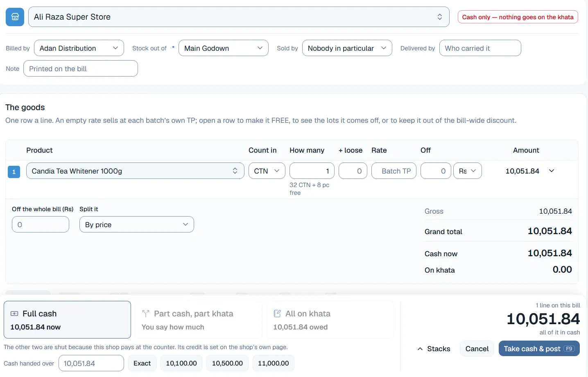Open the CTN count-in unit dropdown
Viewport: 588px width, 377px height.
(267, 171)
